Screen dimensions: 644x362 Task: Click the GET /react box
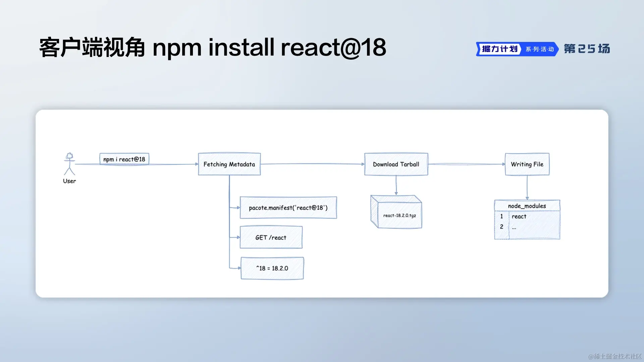point(271,237)
